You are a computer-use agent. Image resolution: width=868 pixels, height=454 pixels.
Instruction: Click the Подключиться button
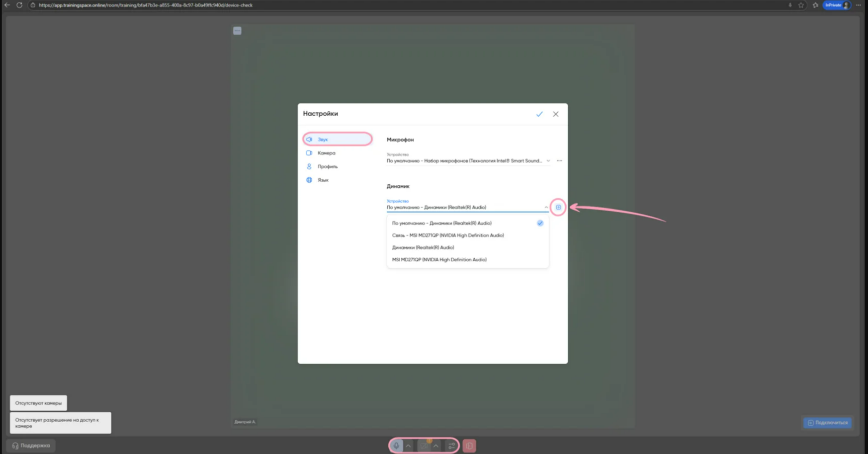click(x=827, y=423)
